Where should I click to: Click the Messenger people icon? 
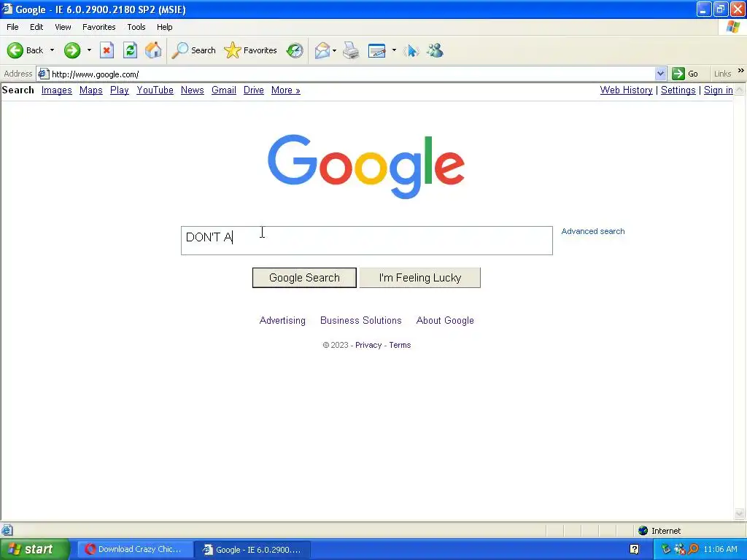point(435,50)
